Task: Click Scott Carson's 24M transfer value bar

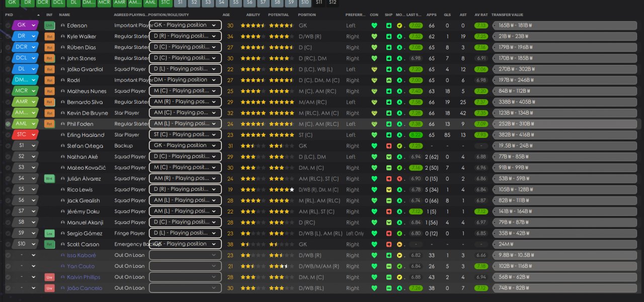Action: click(x=565, y=244)
